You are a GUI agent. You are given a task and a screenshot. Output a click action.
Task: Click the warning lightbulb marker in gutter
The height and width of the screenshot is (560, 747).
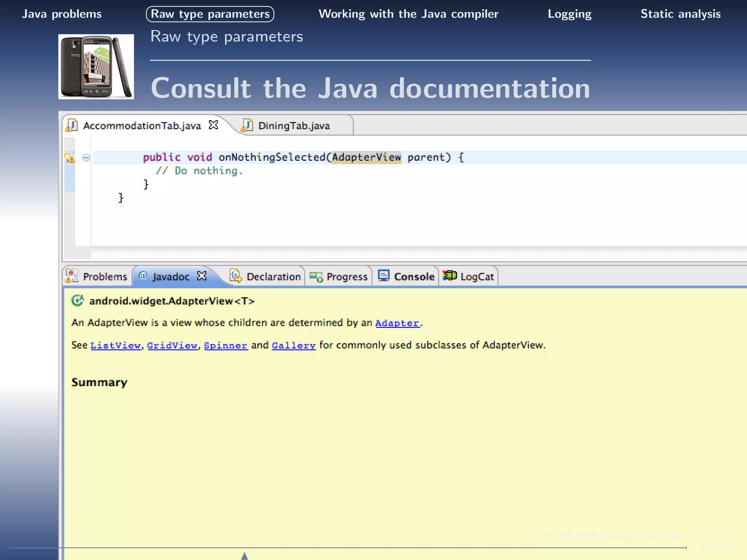(70, 158)
